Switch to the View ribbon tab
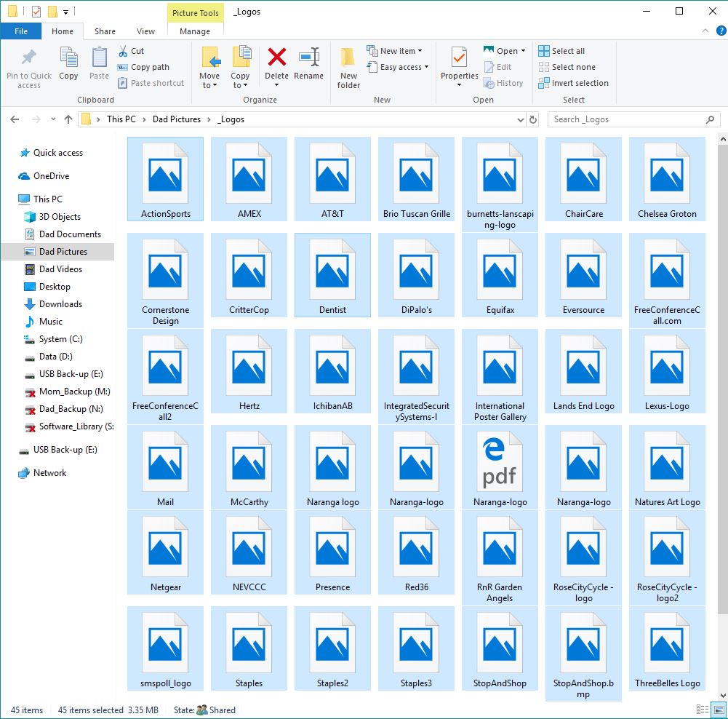 (x=145, y=31)
